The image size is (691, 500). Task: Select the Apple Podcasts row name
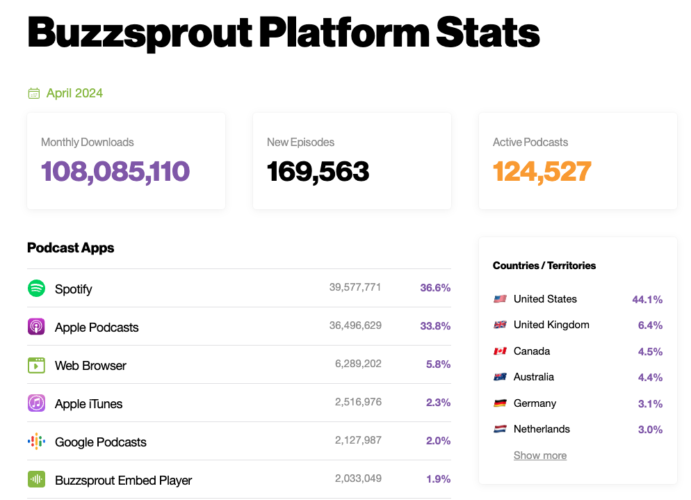[97, 327]
